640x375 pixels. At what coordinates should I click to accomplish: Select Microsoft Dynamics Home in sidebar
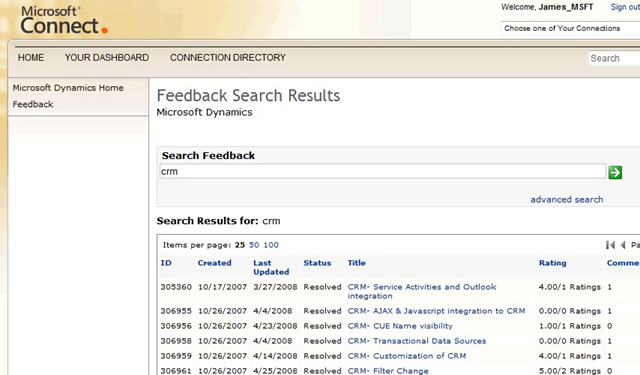pyautogui.click(x=68, y=88)
